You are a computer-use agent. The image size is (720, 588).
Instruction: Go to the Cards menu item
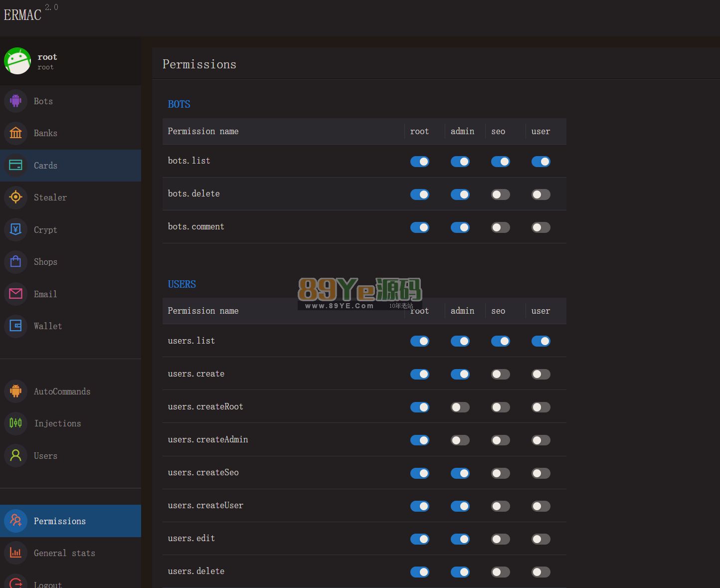[x=45, y=166]
